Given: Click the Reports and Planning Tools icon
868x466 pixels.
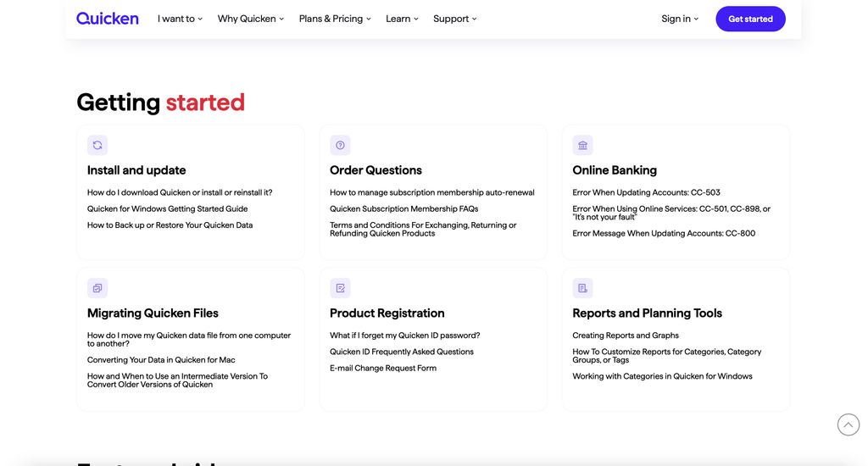Looking at the screenshot, I should pos(582,288).
